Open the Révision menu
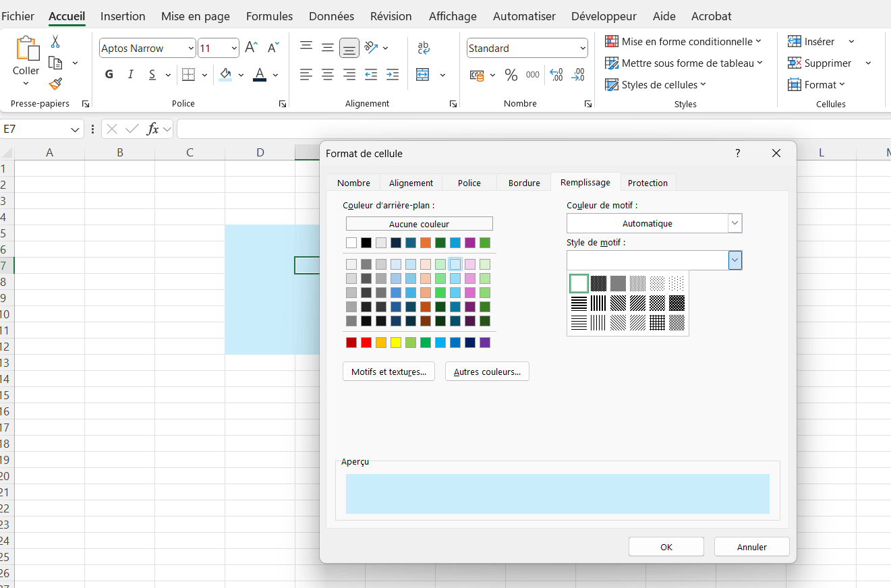This screenshot has height=588, width=891. click(x=391, y=16)
